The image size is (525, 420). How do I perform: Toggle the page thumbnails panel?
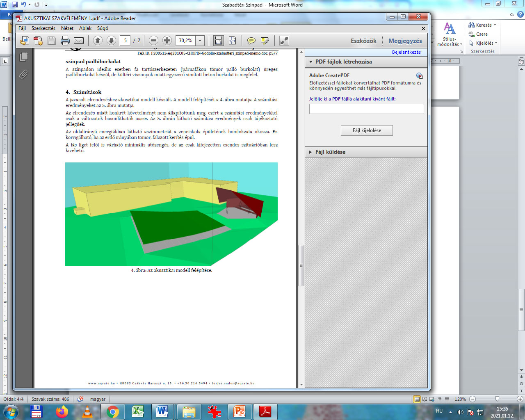click(x=24, y=57)
